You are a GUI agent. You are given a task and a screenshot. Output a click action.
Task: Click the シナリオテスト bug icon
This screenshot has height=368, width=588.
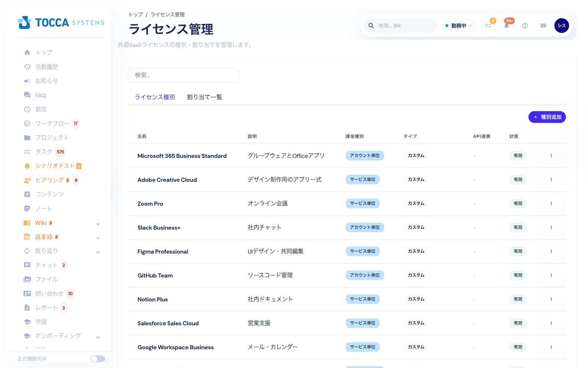click(27, 166)
